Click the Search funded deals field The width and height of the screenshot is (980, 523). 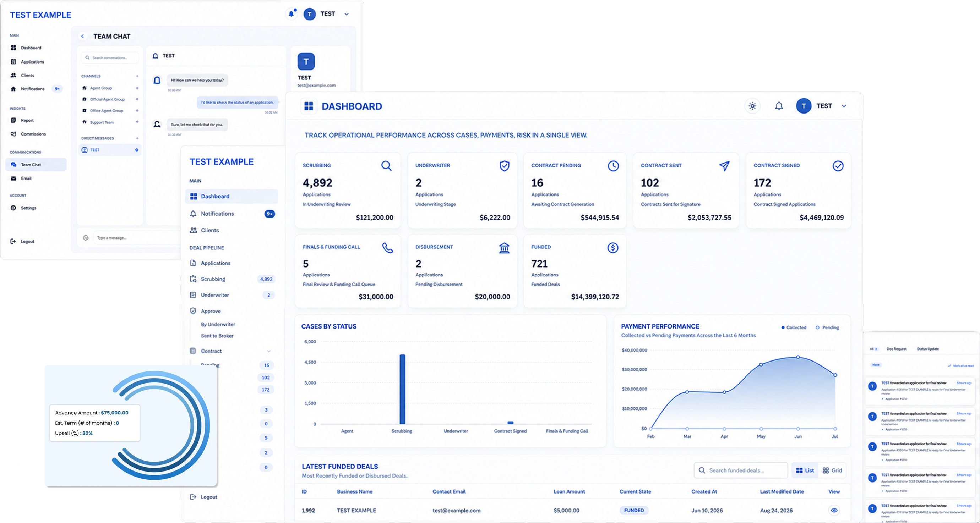coord(740,470)
